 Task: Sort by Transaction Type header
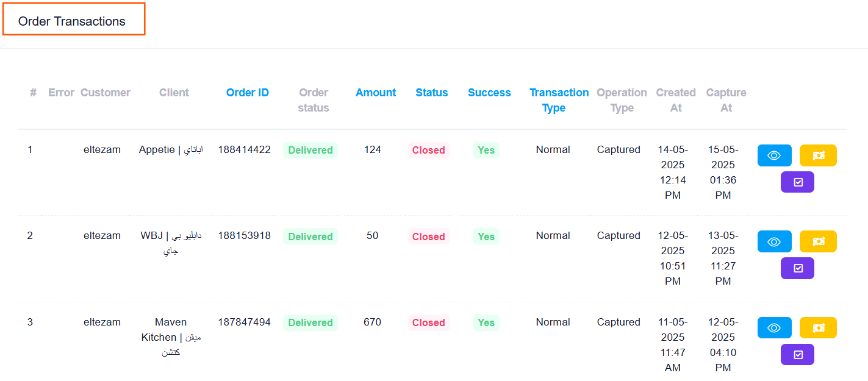pyautogui.click(x=559, y=100)
